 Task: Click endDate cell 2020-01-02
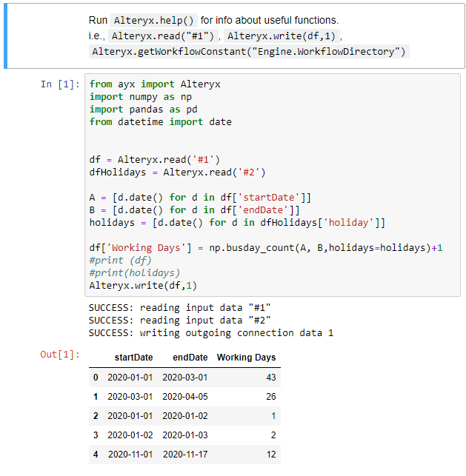tap(185, 416)
